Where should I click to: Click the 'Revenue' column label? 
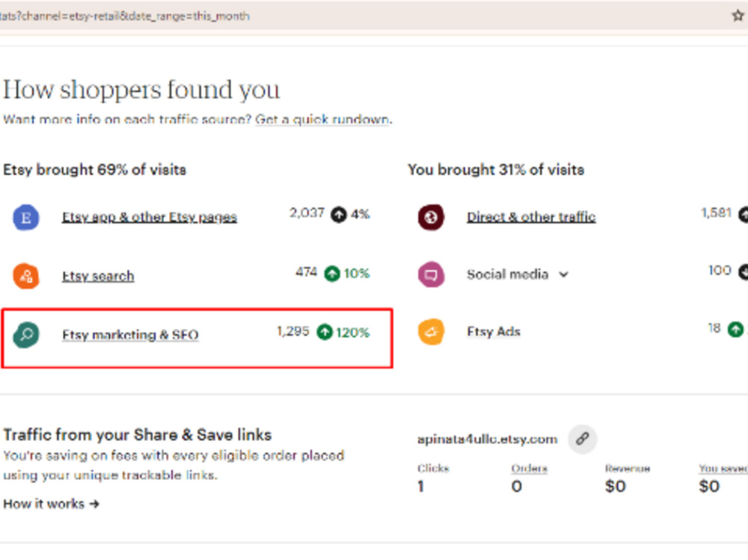tap(628, 469)
